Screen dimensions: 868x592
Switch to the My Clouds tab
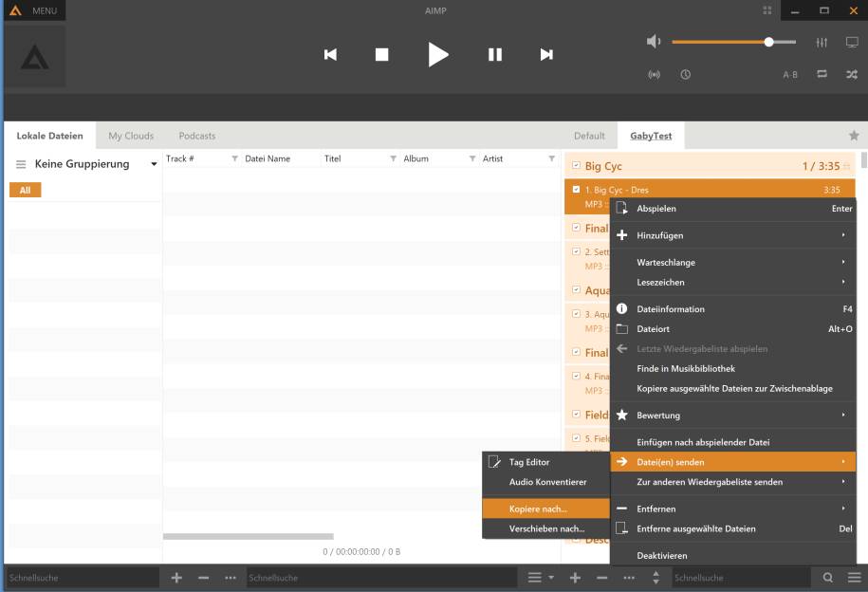[x=131, y=136]
